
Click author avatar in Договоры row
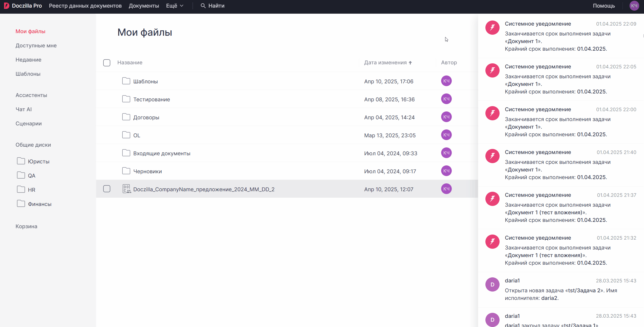coord(446,117)
